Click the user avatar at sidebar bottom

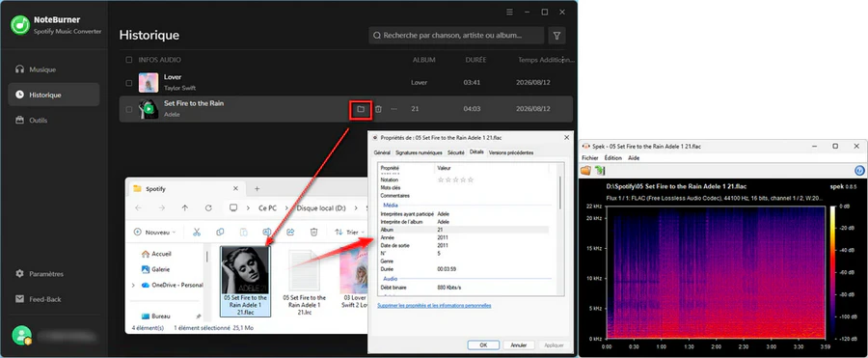click(21, 335)
